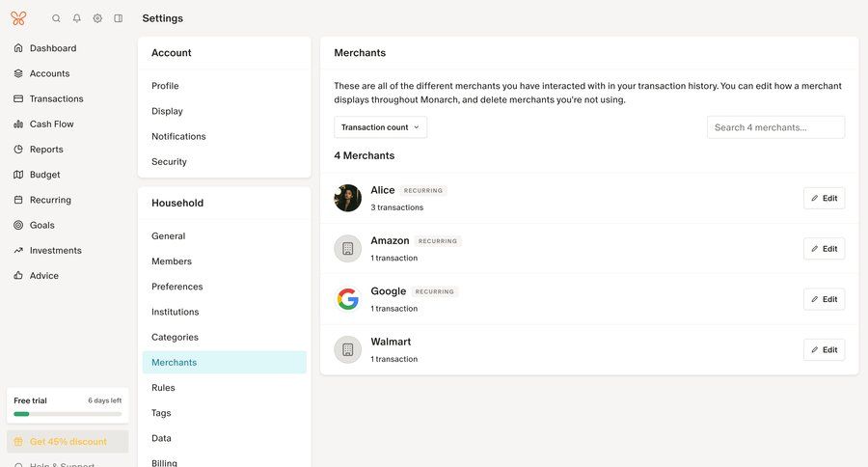Viewport: 868px width, 467px height.
Task: Click the settings gear icon
Action: [97, 18]
